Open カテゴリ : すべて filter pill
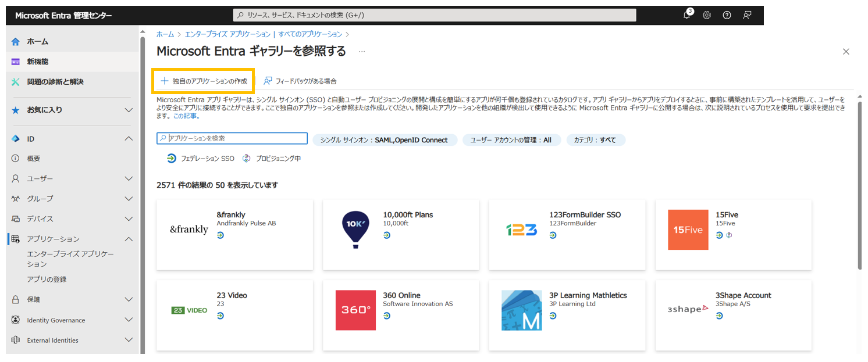 pos(596,140)
